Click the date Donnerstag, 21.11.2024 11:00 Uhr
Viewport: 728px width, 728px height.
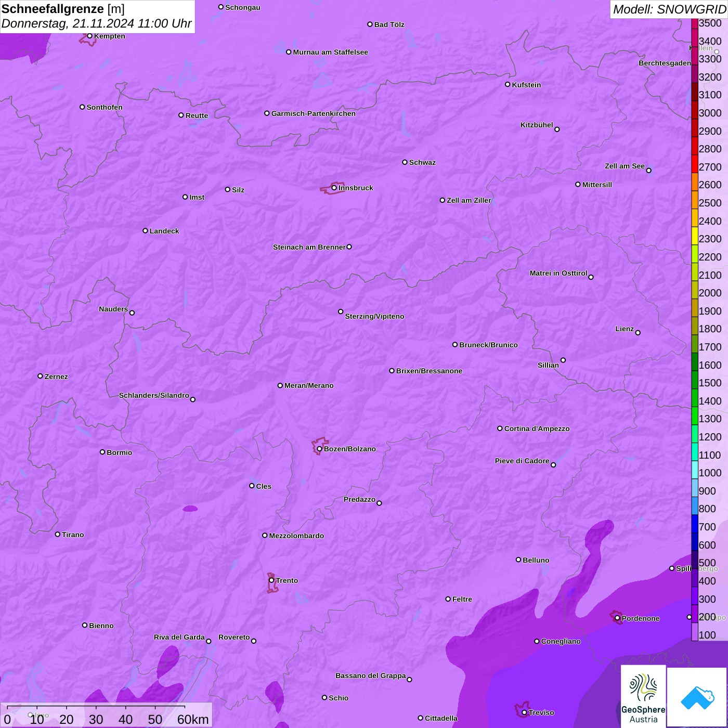97,23
